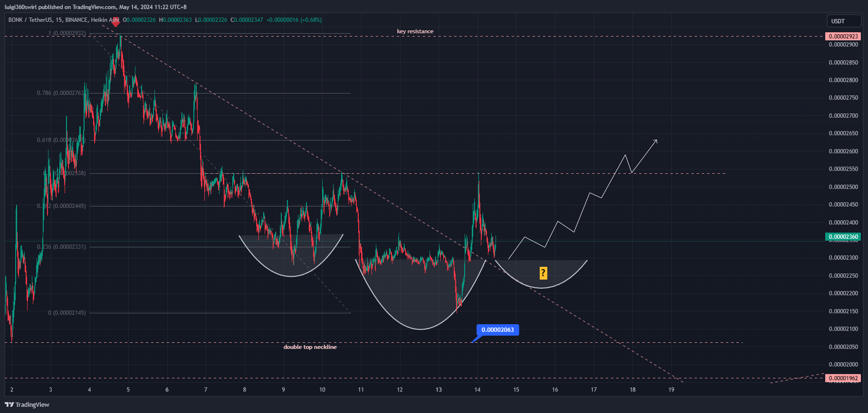
Task: Click price axis label 0.00002200
Action: pos(843,293)
